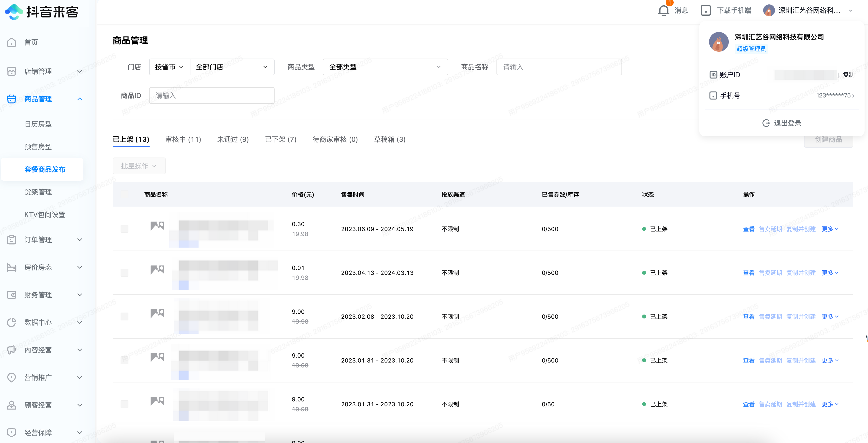Click 查看 for the 0.30 product row
The image size is (868, 443).
pos(749,229)
